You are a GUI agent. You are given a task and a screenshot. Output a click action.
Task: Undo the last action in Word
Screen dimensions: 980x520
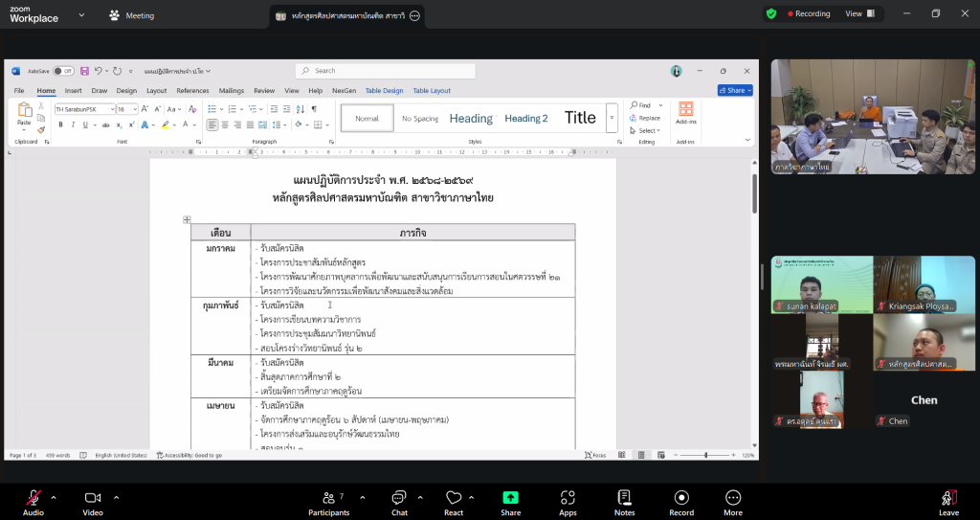click(x=99, y=71)
